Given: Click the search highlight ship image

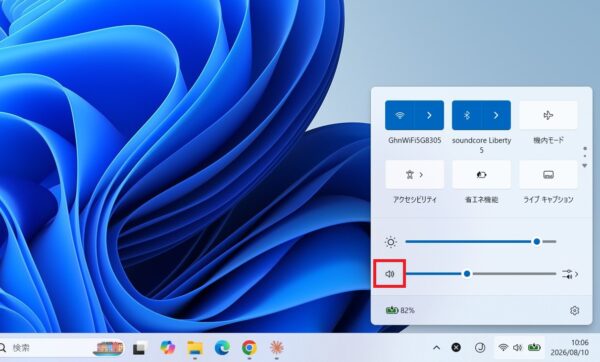Looking at the screenshot, I should pos(109,348).
